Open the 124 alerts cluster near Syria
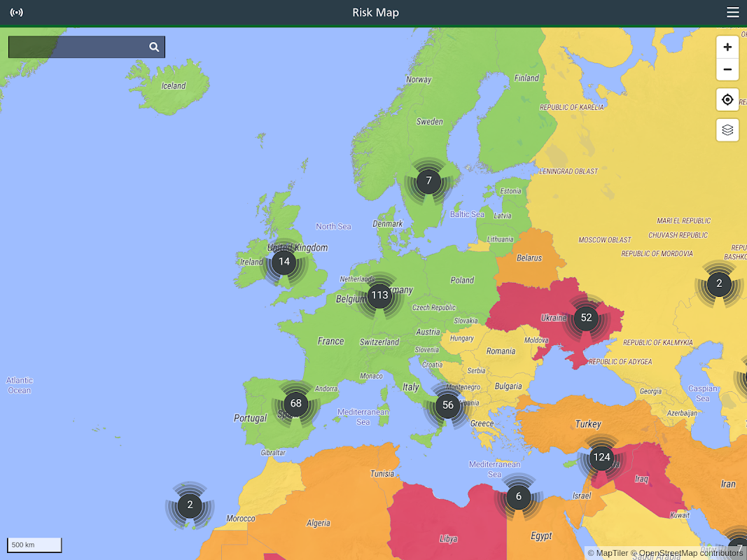The height and width of the screenshot is (560, 747). [x=601, y=458]
